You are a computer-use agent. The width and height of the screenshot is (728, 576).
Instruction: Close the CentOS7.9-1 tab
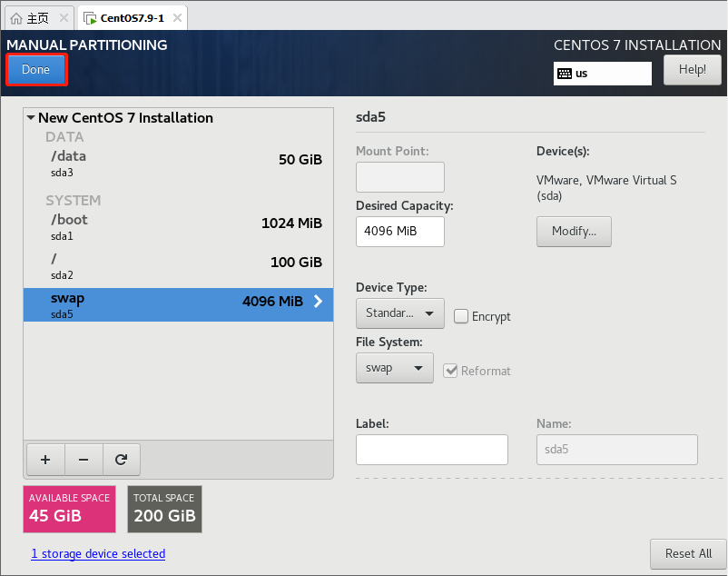[x=175, y=18]
